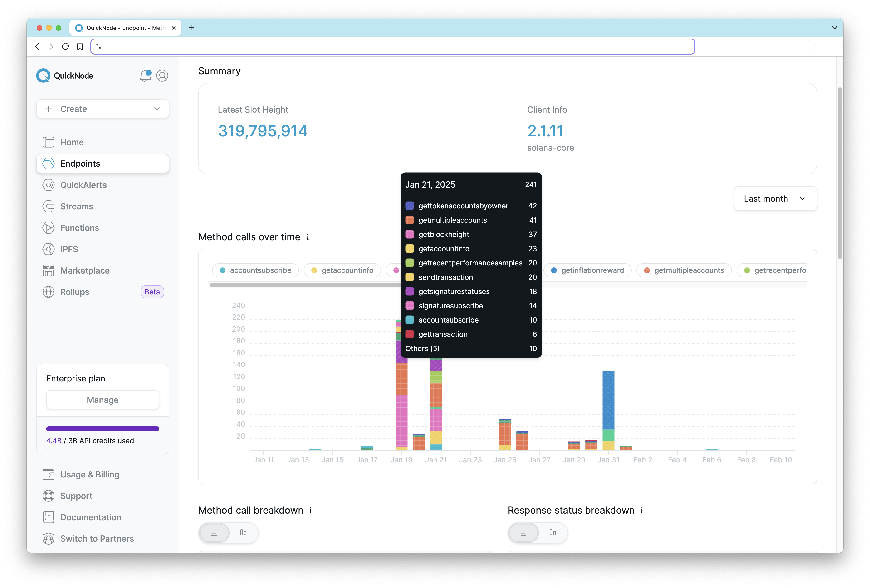The width and height of the screenshot is (870, 588).
Task: Open a new browser tab
Action: coord(191,28)
